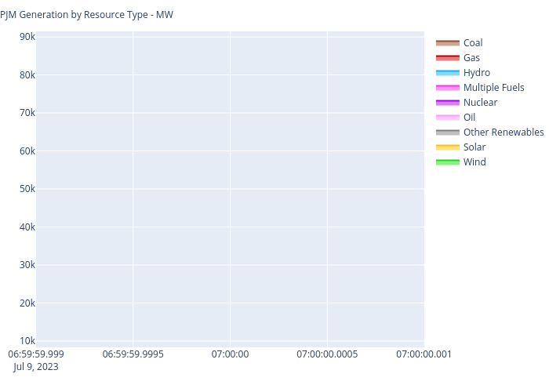The height and width of the screenshot is (392, 549).
Task: Click the green Wind legend swatch
Action: coord(447,162)
